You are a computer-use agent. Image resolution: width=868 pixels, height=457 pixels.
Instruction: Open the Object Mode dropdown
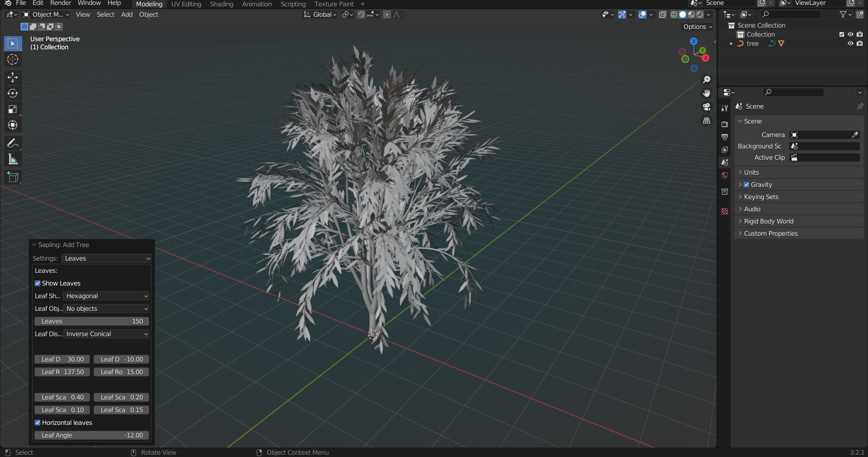tap(47, 14)
